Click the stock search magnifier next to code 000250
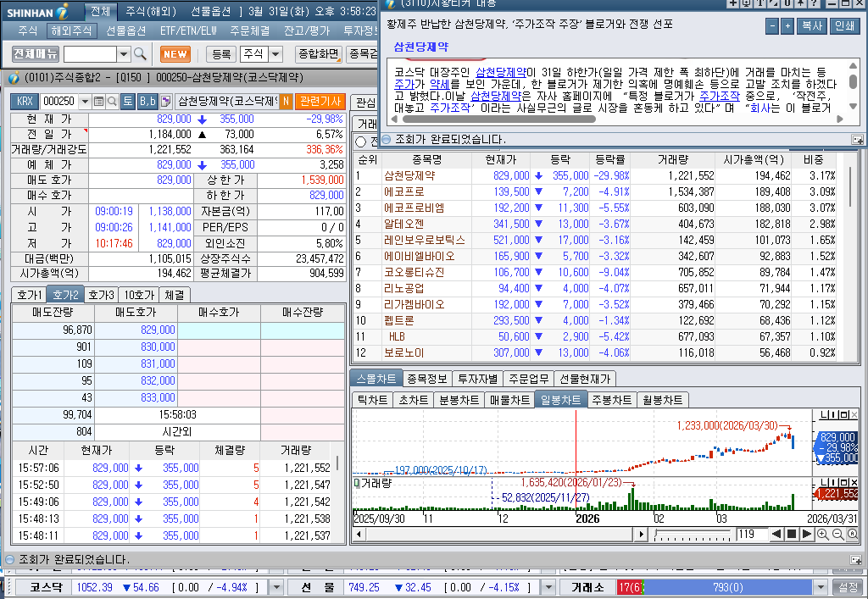 click(112, 101)
